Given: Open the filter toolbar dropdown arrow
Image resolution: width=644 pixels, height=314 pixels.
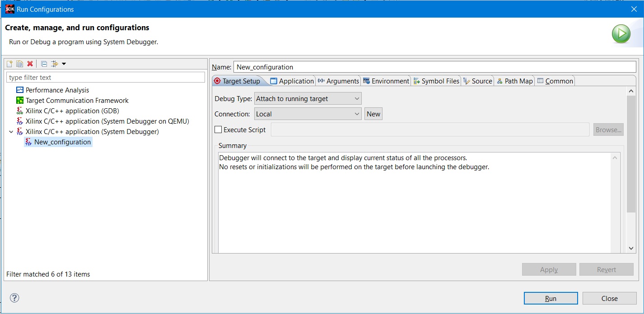Looking at the screenshot, I should pos(64,64).
